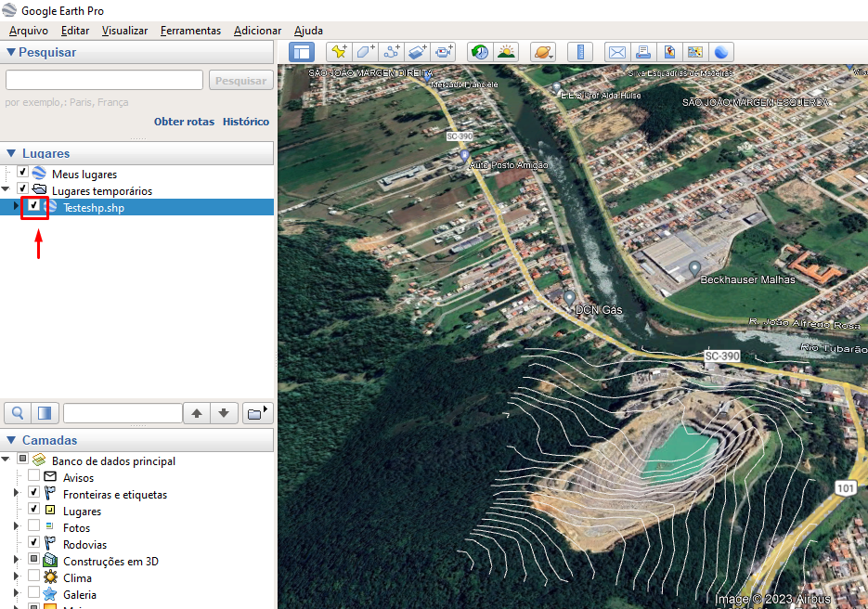Click the Email envelope icon

click(616, 53)
